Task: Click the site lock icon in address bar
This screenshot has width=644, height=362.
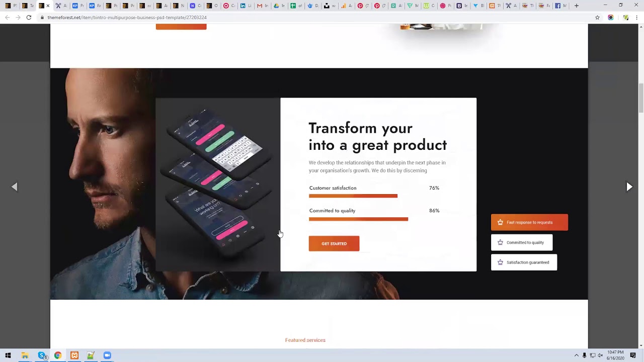Action: point(43,18)
